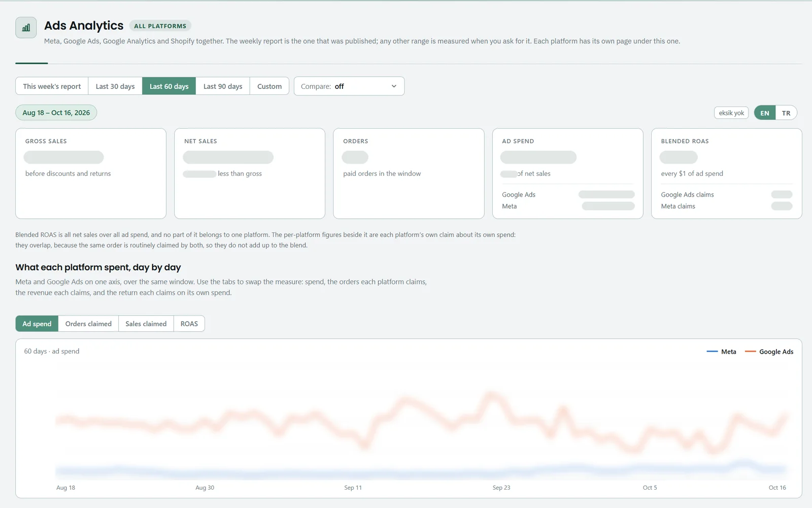Click the Ads Analytics bar chart icon

26,27
